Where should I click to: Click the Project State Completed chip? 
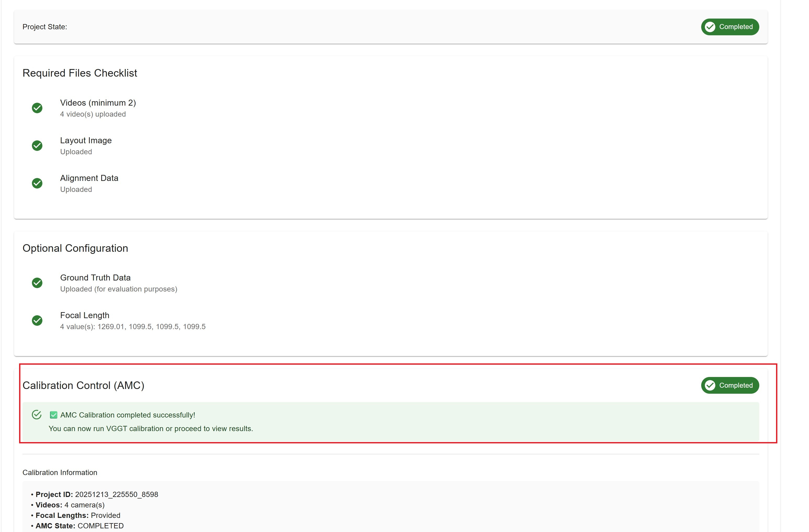tap(730, 27)
